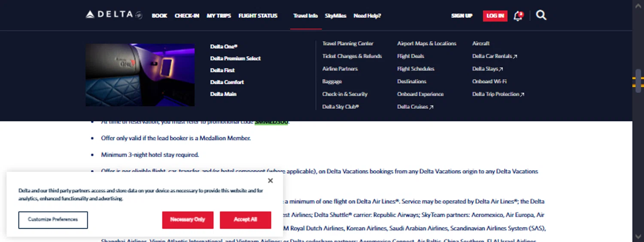
Task: View Flight Deals
Action: 410,56
